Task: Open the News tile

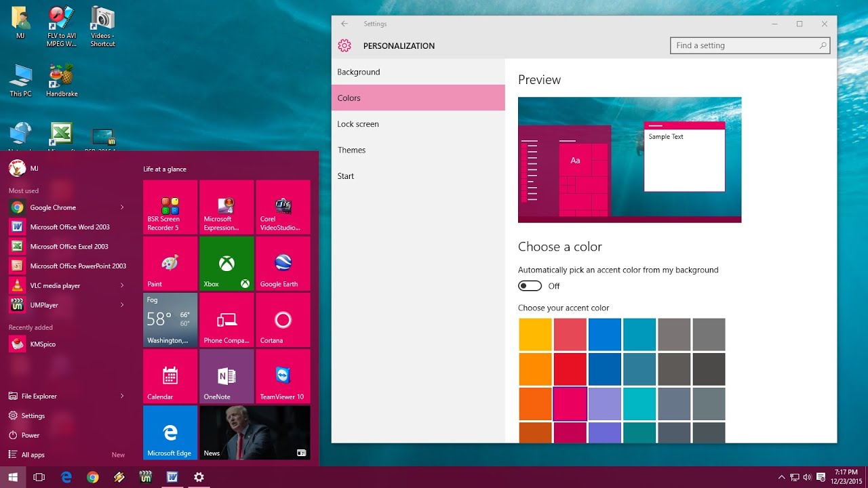Action: (255, 432)
